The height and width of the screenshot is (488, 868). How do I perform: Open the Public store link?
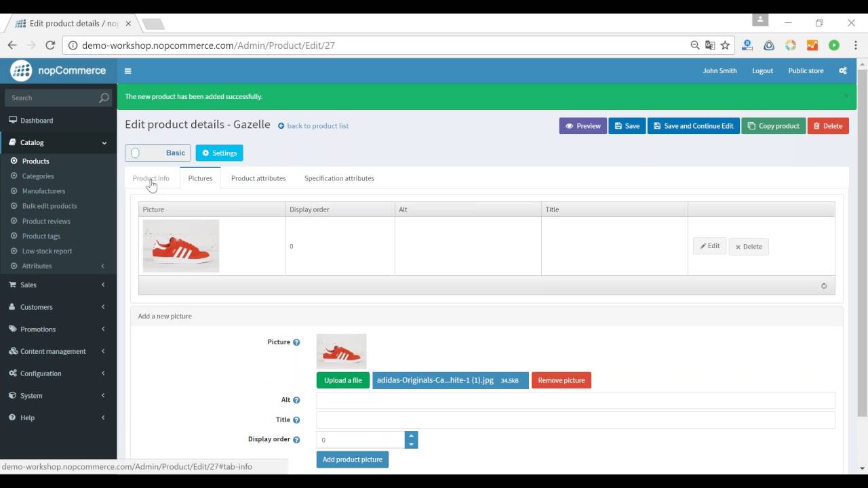[806, 70]
